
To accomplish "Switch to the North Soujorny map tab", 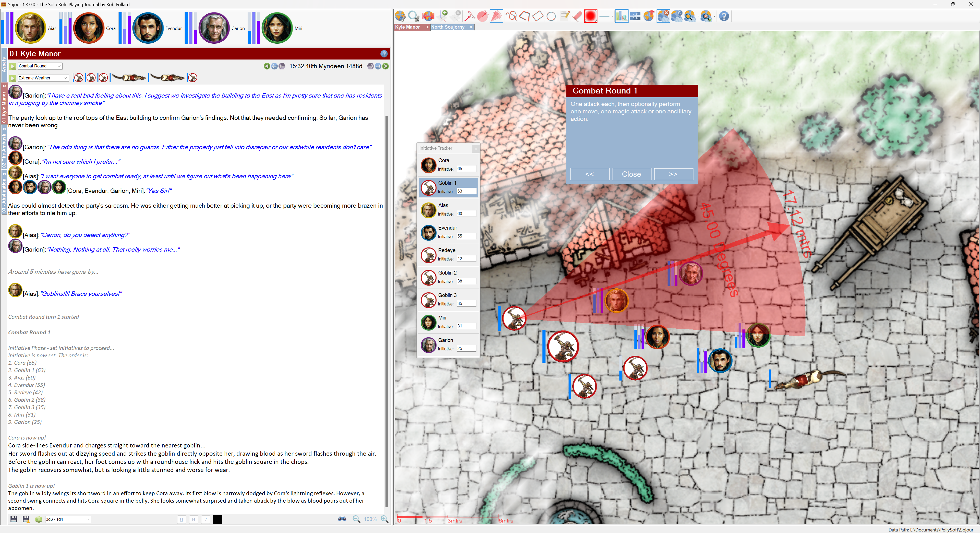I will tap(448, 27).
